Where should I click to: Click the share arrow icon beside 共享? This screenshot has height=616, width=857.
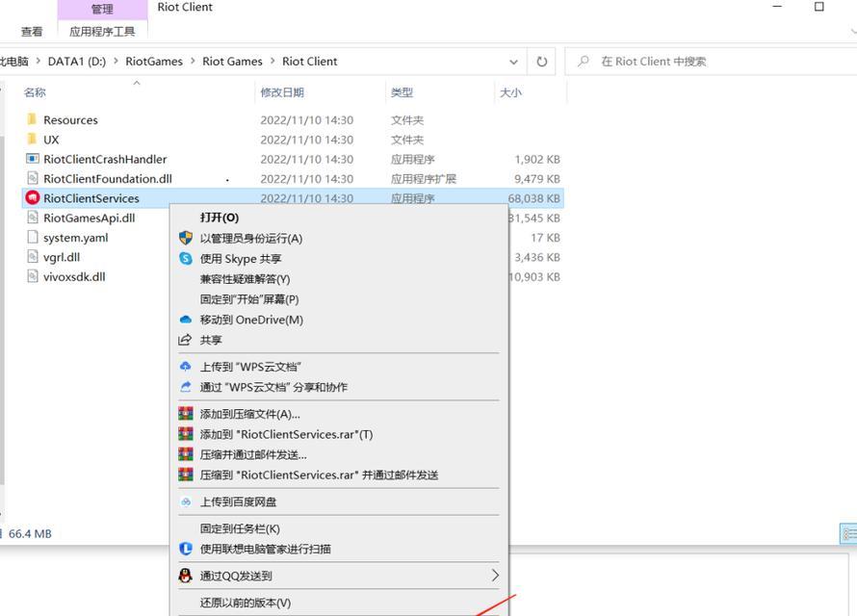[185, 340]
